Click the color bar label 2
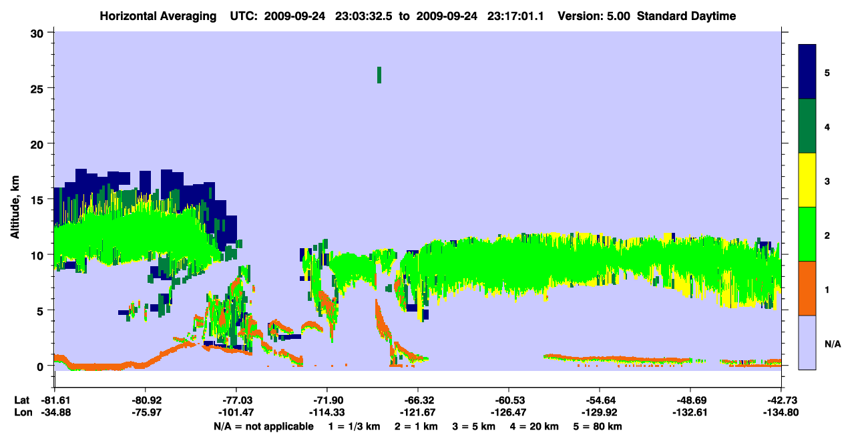Screen dimensions: 868x445 pyautogui.click(x=827, y=235)
